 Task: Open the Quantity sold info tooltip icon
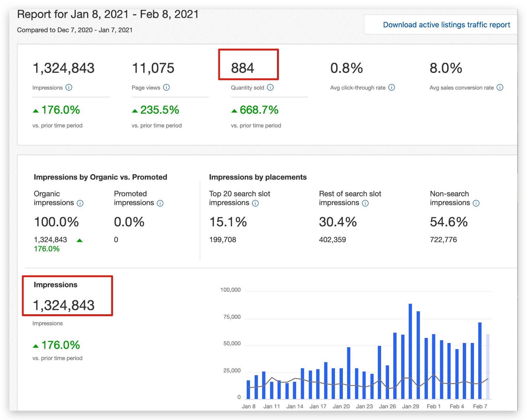(270, 87)
